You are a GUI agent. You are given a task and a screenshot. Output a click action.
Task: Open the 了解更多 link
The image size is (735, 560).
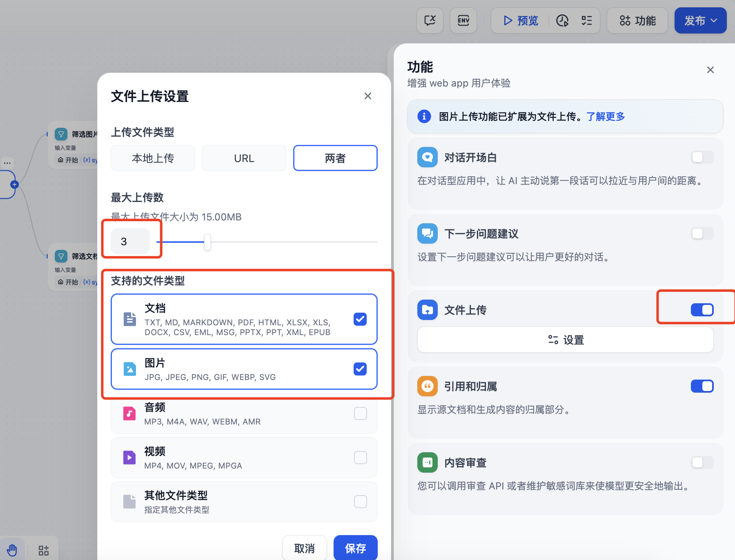pyautogui.click(x=606, y=116)
